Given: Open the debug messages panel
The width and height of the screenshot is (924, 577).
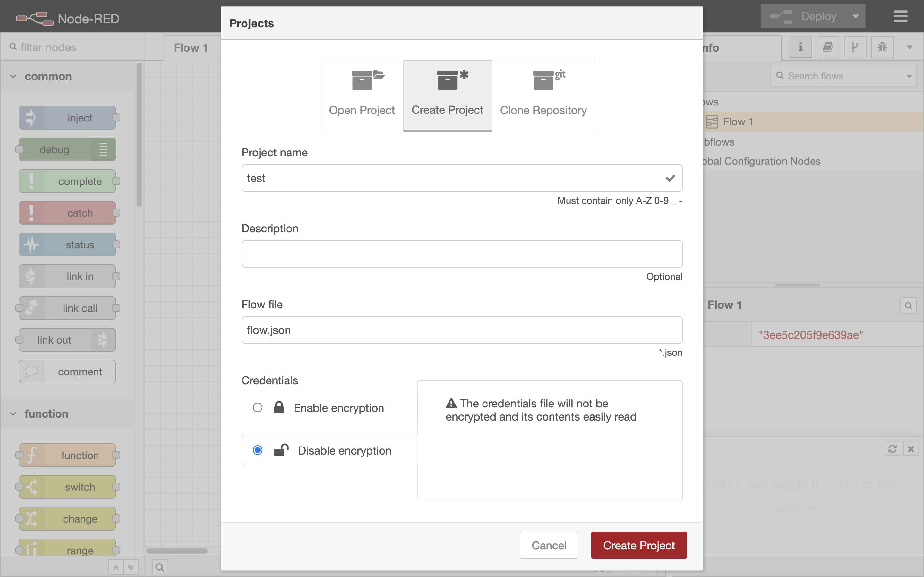Looking at the screenshot, I should [x=882, y=47].
